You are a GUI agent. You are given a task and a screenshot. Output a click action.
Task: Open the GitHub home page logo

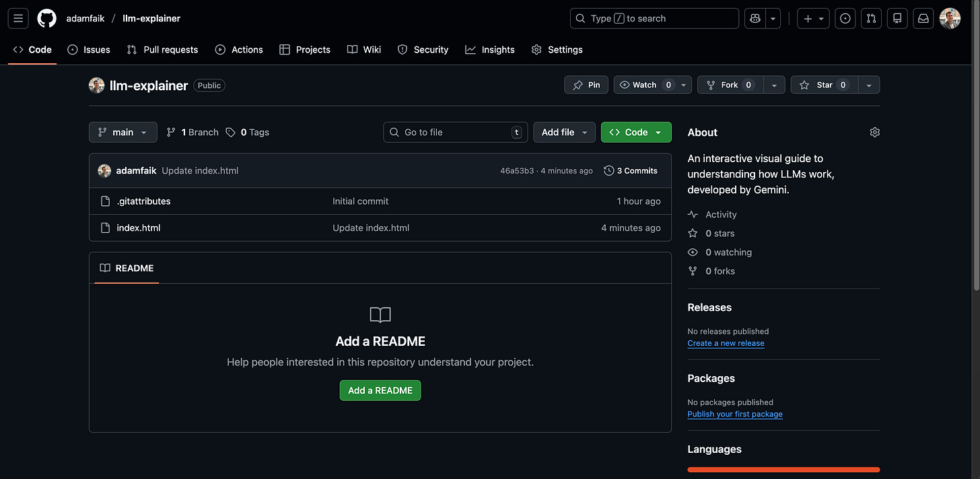(x=46, y=18)
